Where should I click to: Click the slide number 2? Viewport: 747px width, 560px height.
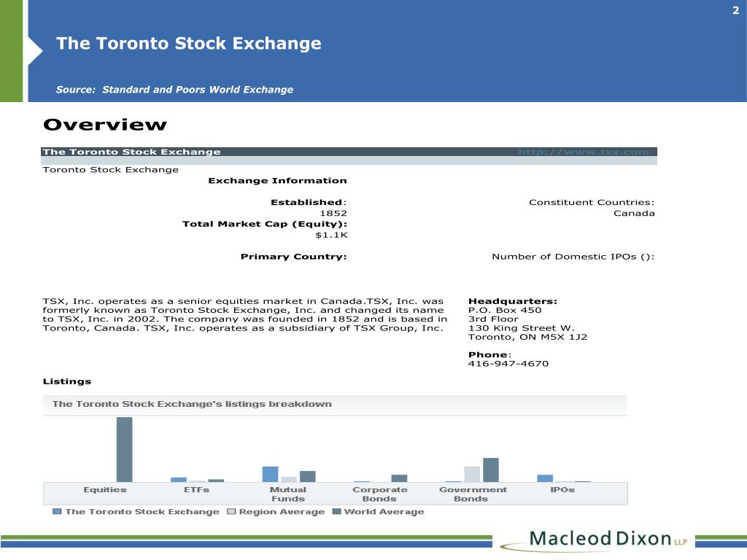pos(735,10)
